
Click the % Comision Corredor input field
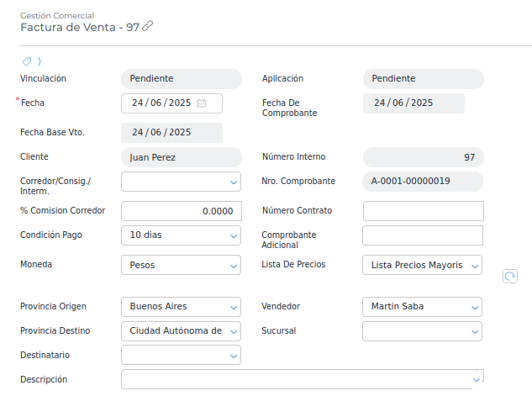point(182,211)
